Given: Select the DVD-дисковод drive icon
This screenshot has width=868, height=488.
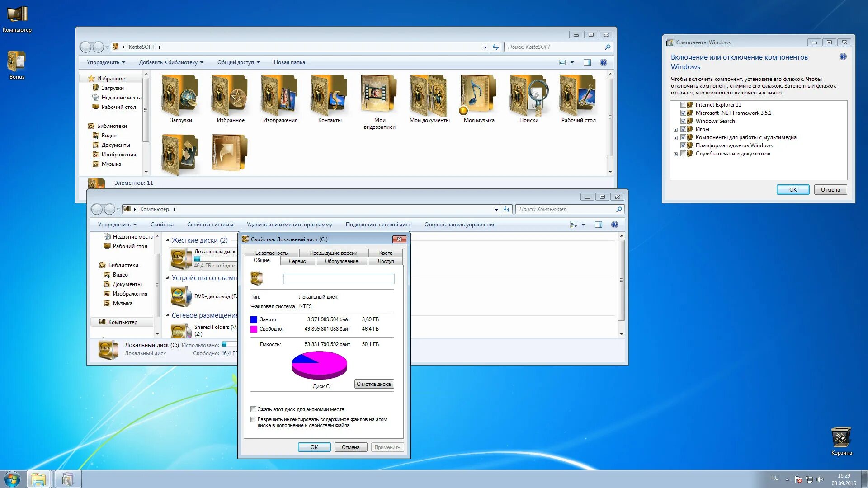Looking at the screenshot, I should click(181, 296).
